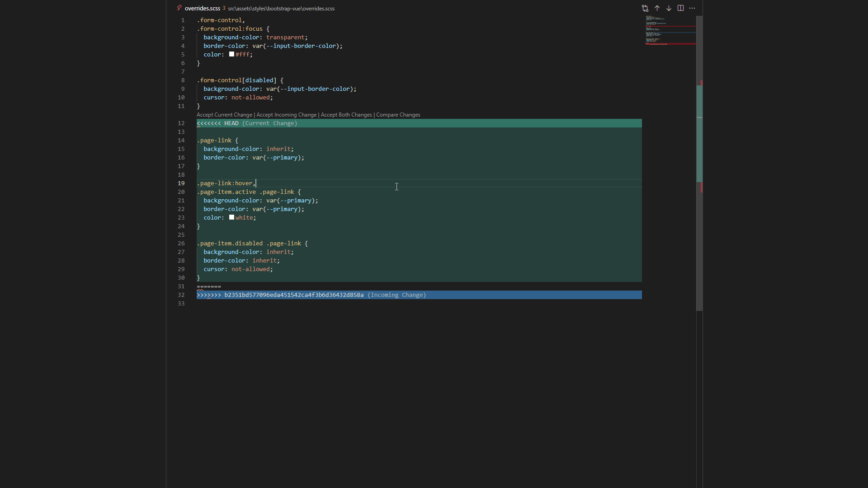Click the '.form-control:focus {' line

[233, 29]
